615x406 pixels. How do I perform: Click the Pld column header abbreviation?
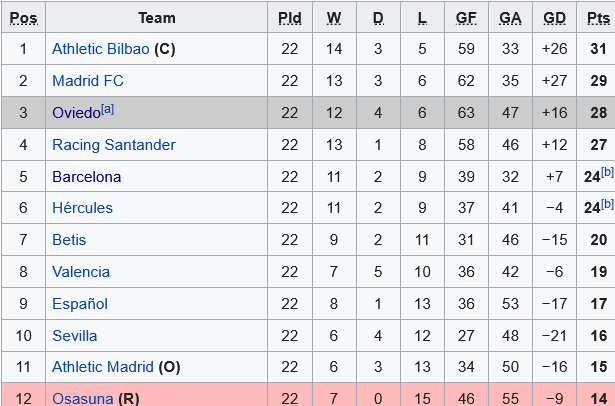click(x=290, y=18)
